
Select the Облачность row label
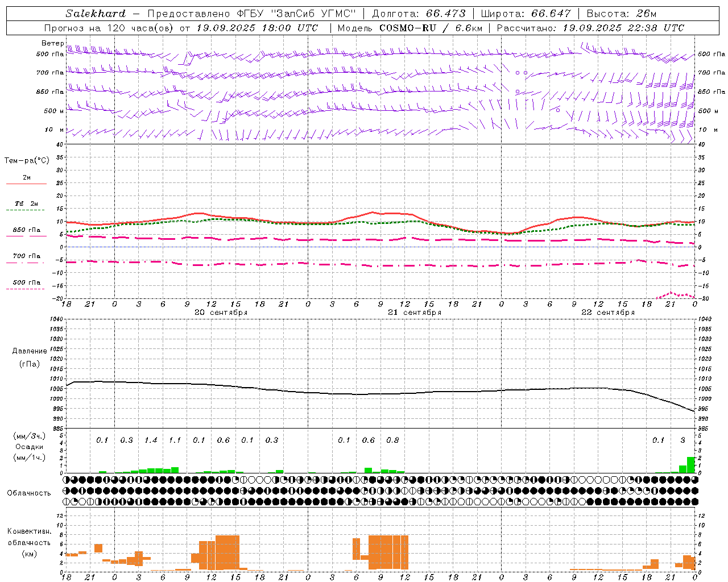coord(29,493)
